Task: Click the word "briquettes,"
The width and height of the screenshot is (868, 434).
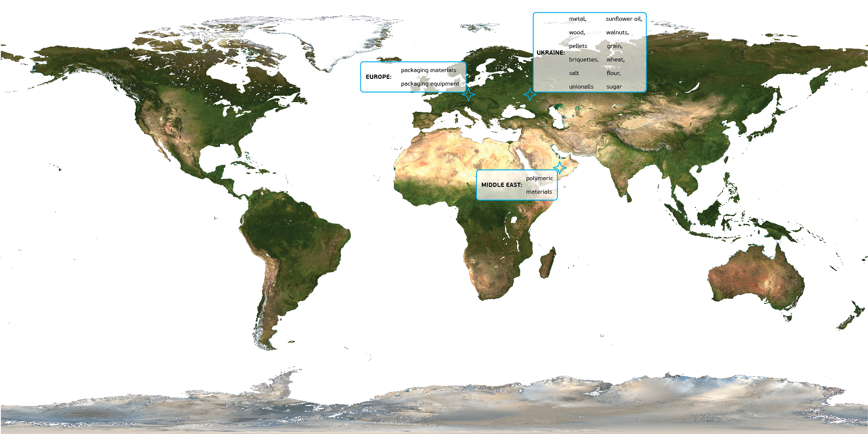Action: coord(584,60)
